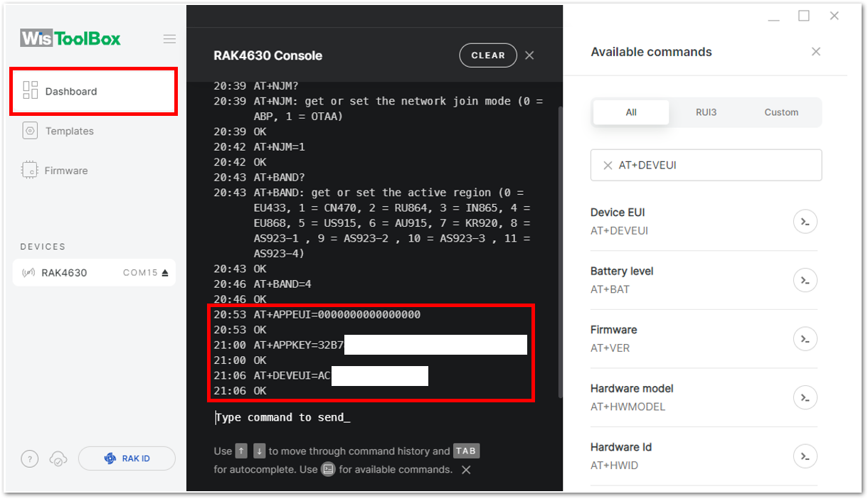Select the RAK4630 device on COM15
Image resolution: width=868 pixels, height=499 pixels.
coord(93,272)
